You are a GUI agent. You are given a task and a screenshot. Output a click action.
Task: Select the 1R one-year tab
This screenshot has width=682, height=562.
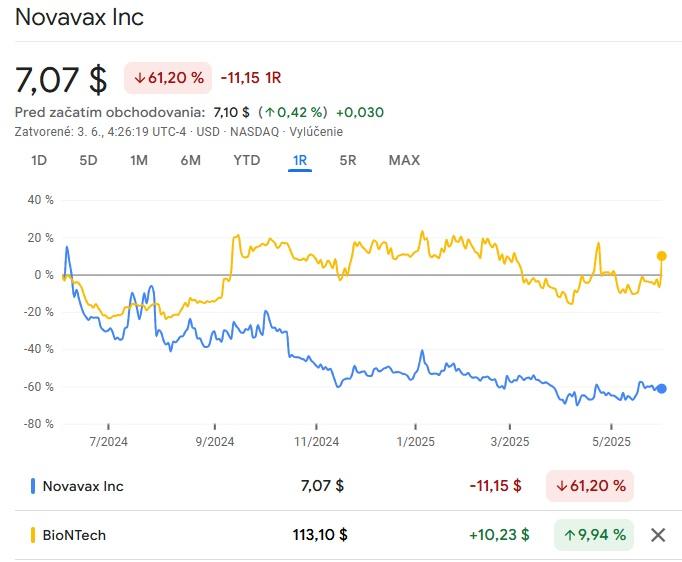click(x=300, y=161)
